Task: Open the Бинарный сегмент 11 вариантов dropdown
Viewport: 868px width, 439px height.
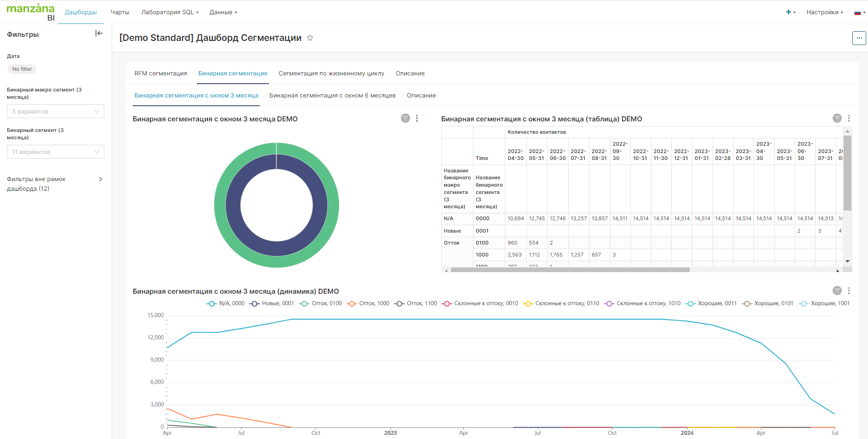Action: 56,152
